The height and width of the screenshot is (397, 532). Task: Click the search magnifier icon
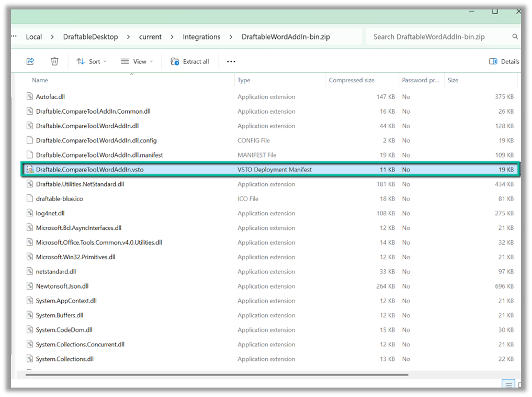[515, 37]
